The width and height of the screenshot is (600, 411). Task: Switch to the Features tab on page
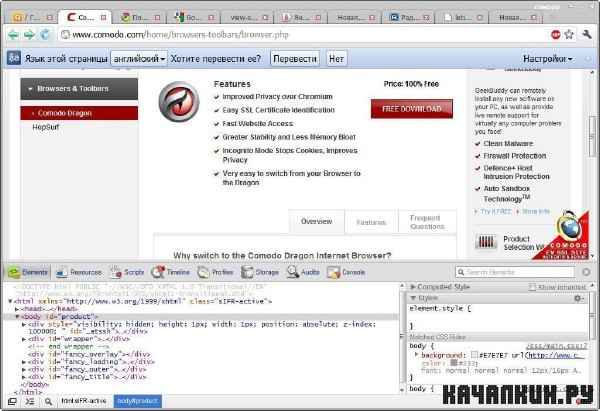(371, 222)
